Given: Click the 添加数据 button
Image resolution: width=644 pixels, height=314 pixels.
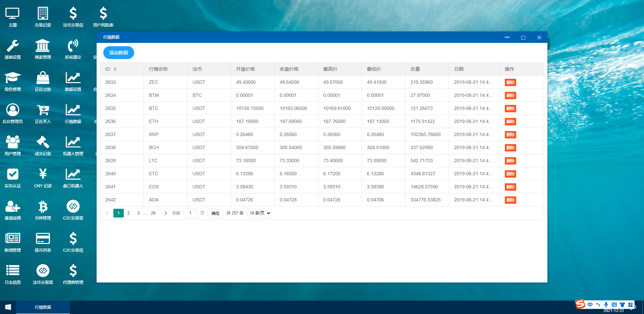Looking at the screenshot, I should pos(119,53).
